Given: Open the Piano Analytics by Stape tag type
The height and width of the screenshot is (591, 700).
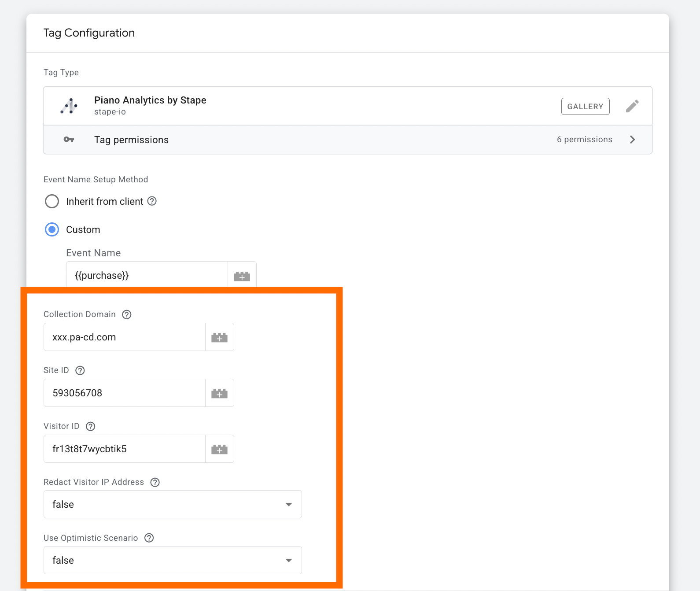Looking at the screenshot, I should pyautogui.click(x=150, y=105).
